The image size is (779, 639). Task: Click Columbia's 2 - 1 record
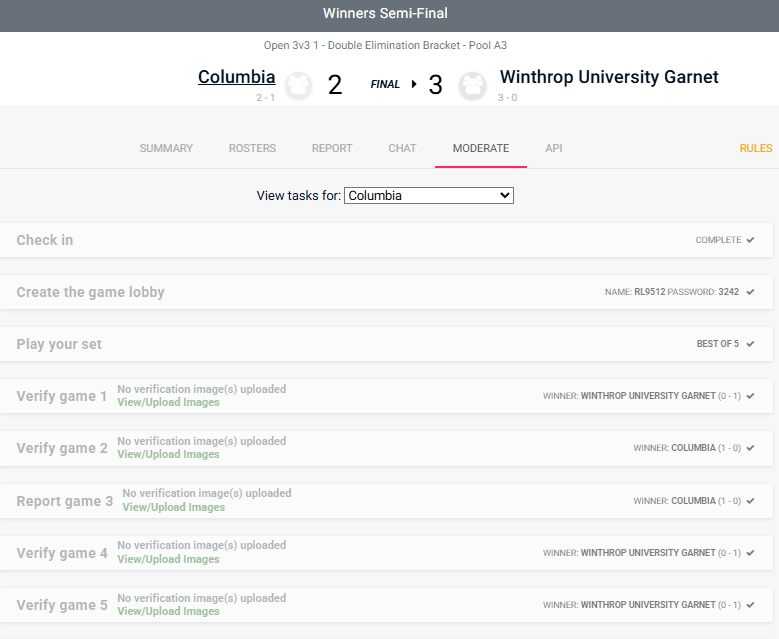tap(265, 98)
